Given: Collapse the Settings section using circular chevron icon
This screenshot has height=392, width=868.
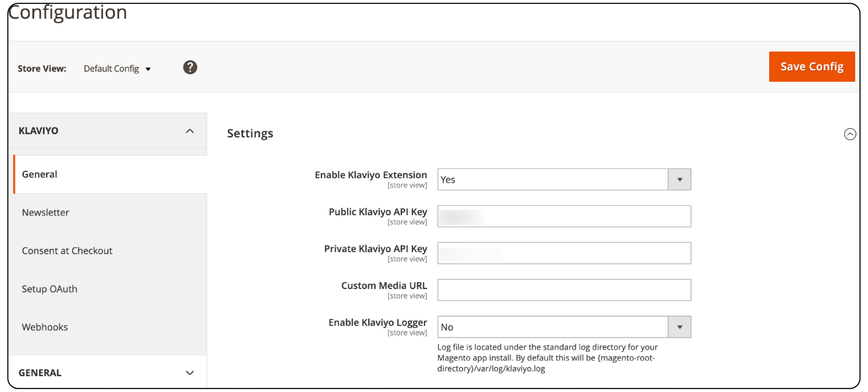Looking at the screenshot, I should click(x=850, y=134).
